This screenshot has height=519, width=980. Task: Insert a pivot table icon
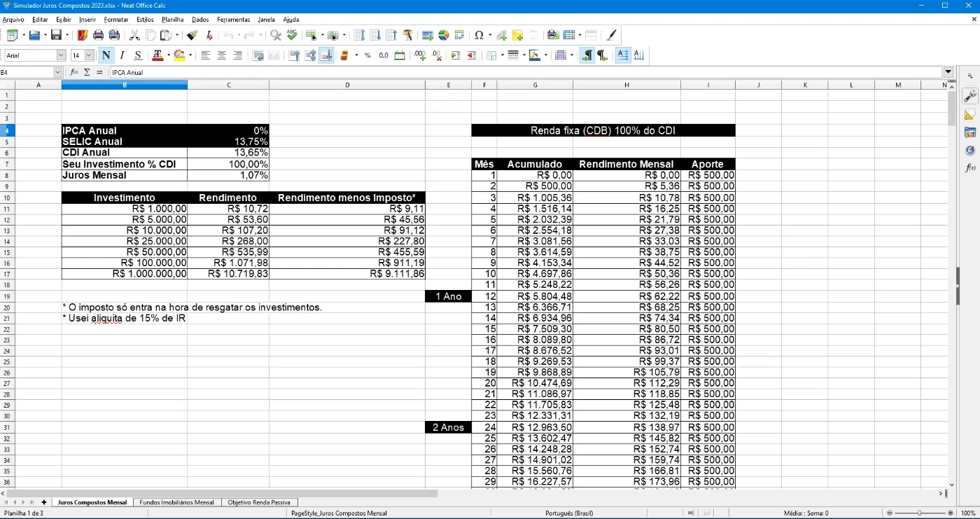coord(460,35)
